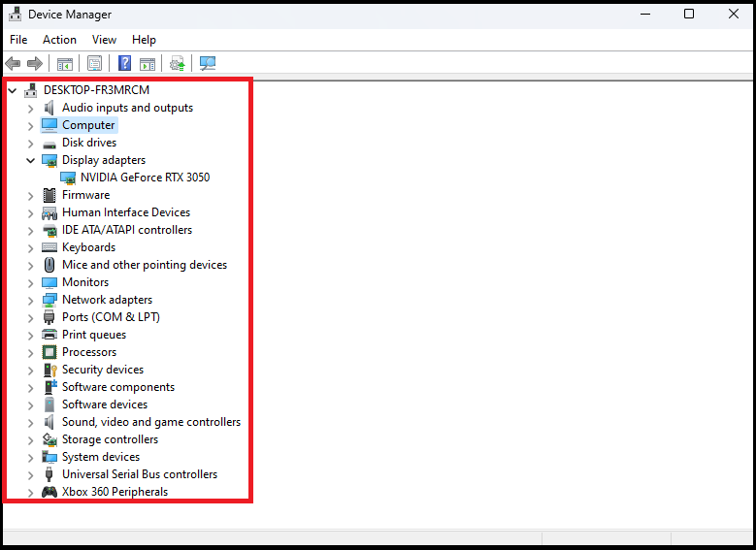
Task: Select Universal Serial Bus controllers label
Action: coord(140,473)
